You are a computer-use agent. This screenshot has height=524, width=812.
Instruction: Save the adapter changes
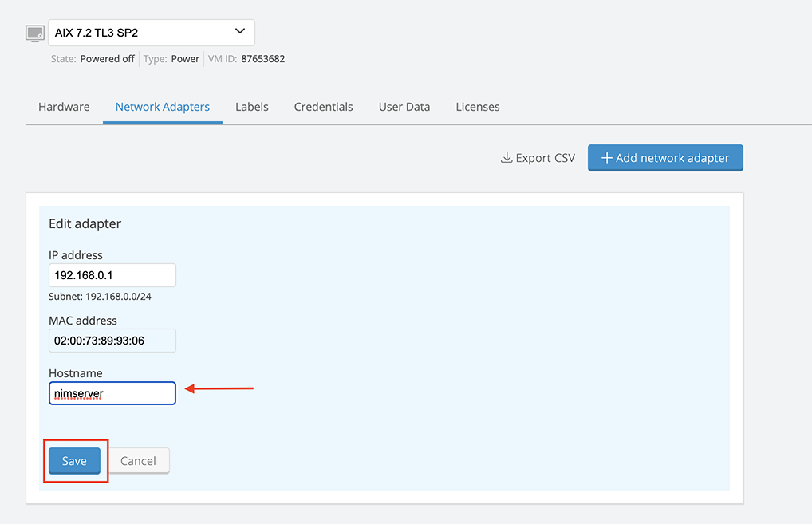coord(74,461)
